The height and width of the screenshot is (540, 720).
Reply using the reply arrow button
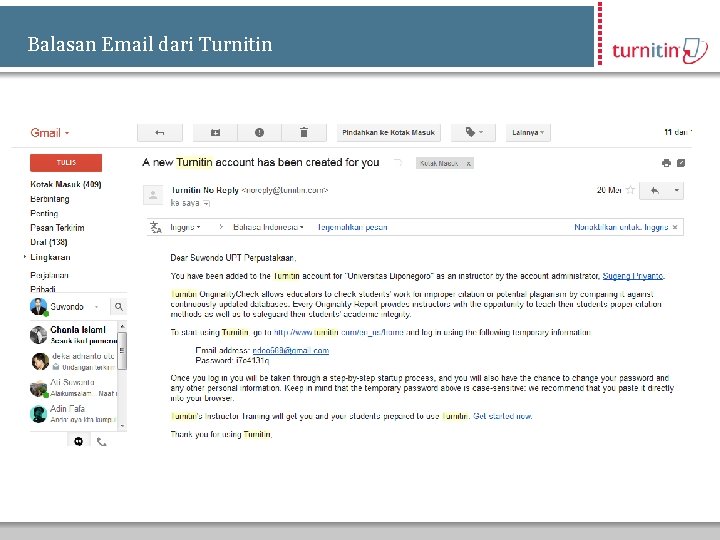click(655, 191)
